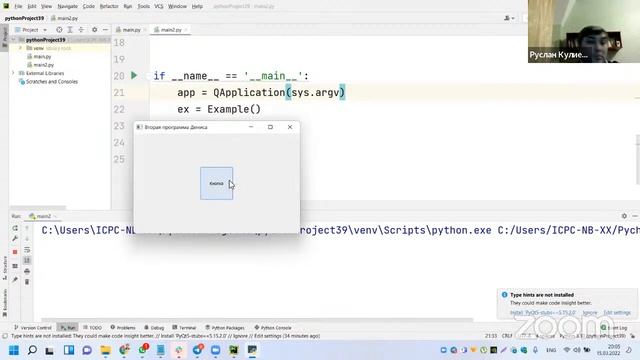
Task: Click Zoom participant video thumbnail
Action: (x=584, y=31)
